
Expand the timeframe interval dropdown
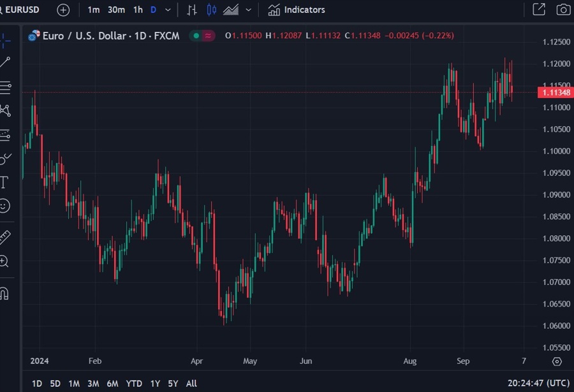point(167,10)
